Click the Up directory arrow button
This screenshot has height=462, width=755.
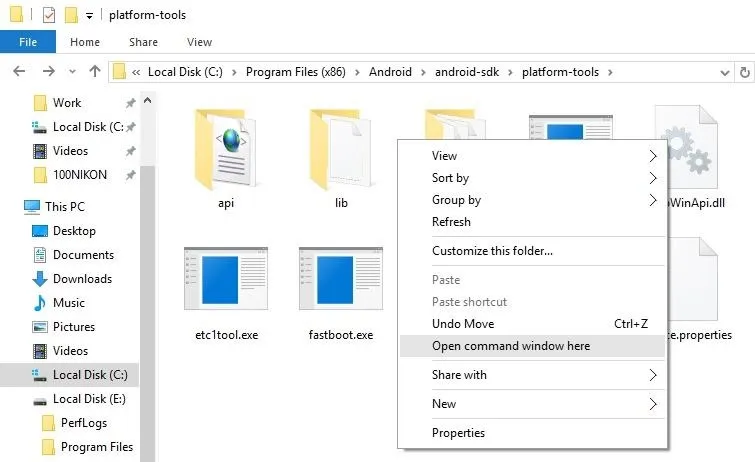(95, 72)
